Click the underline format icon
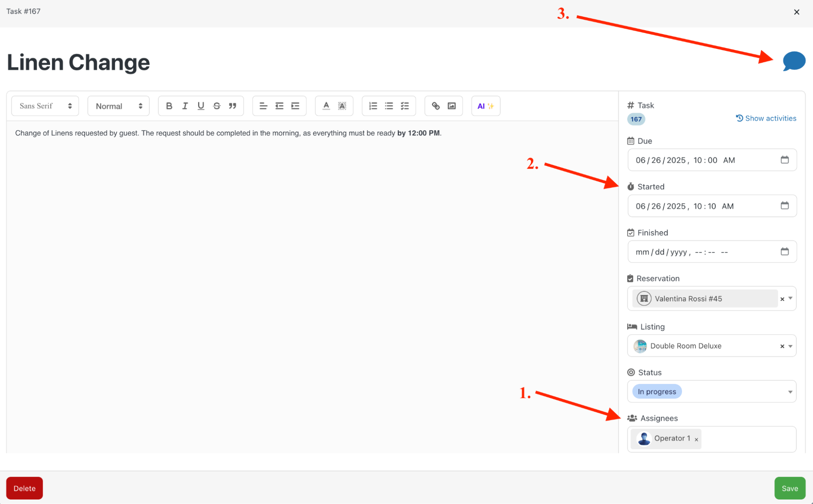Screen dimensions: 813x504 tap(201, 106)
